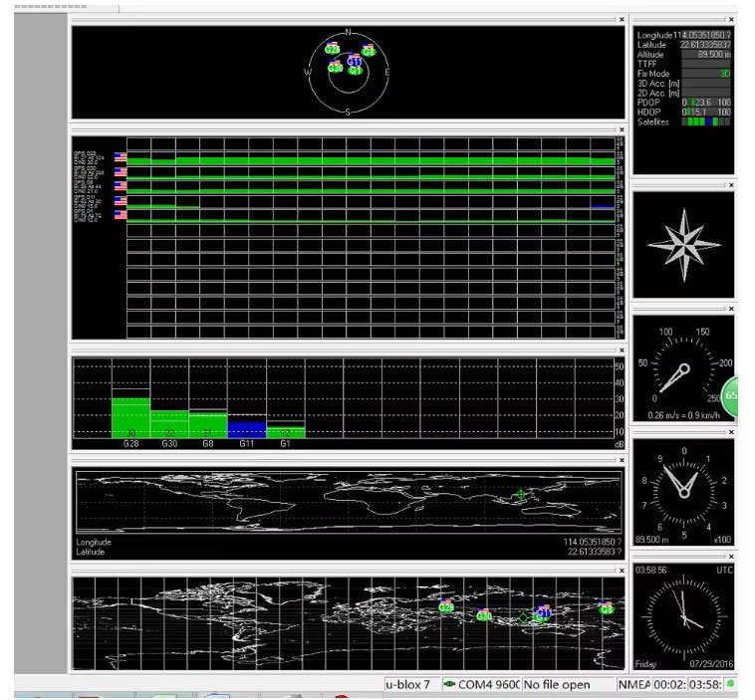Click the green position marker on the satellite world map
Viewport: 755px width, 700px height.
pyautogui.click(x=524, y=617)
